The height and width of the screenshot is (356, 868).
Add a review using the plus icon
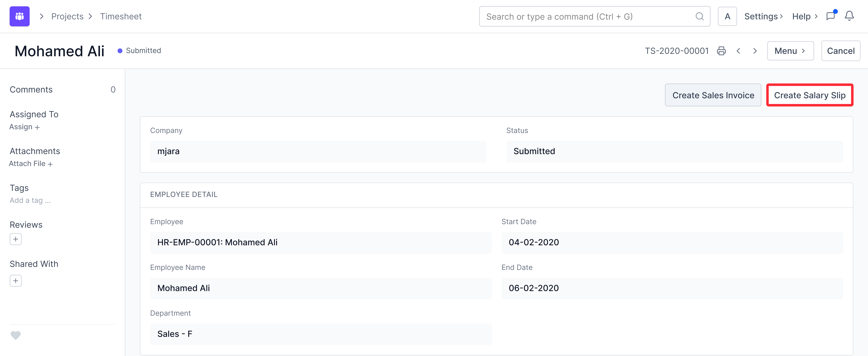pos(16,239)
